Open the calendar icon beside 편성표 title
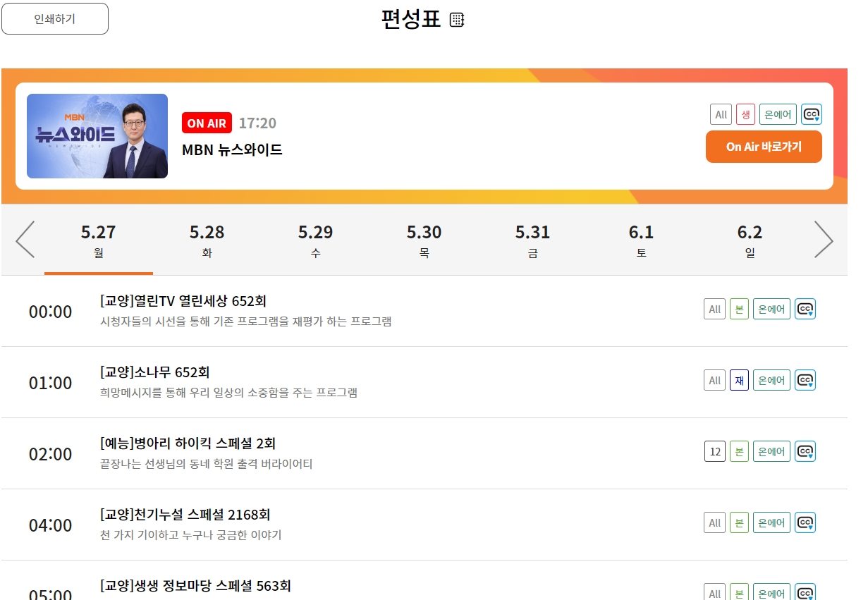This screenshot has width=868, height=600. tap(457, 20)
